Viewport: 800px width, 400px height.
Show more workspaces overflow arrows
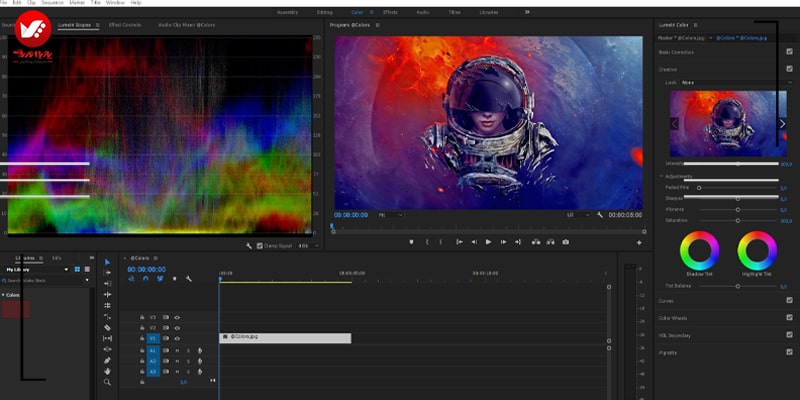[x=527, y=12]
